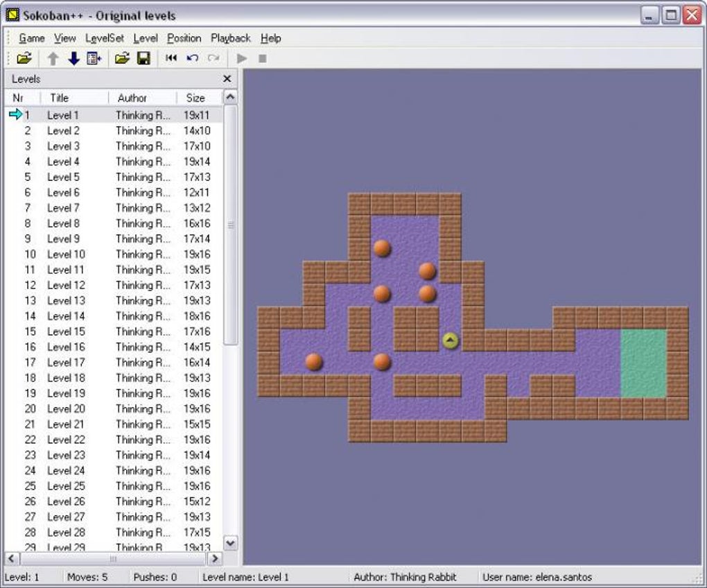Open the Position menu
This screenshot has width=707, height=588.
point(184,38)
